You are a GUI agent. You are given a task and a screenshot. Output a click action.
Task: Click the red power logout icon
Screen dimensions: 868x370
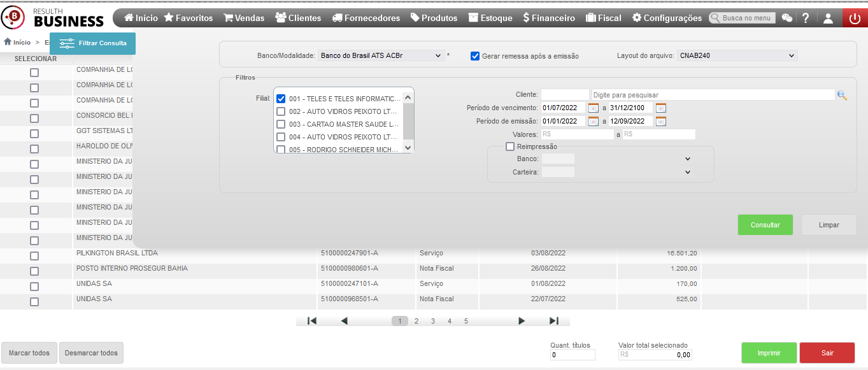coord(855,18)
